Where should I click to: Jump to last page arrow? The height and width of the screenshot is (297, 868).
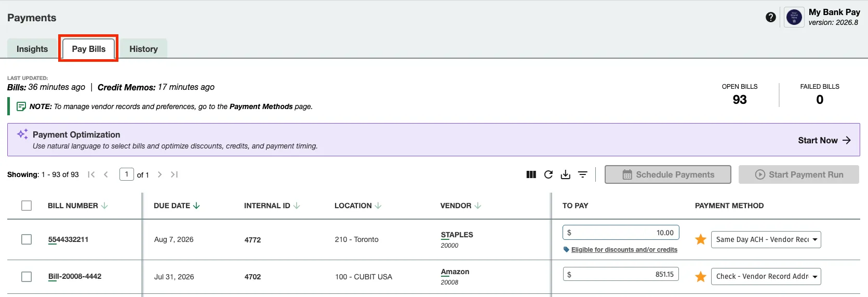point(174,174)
